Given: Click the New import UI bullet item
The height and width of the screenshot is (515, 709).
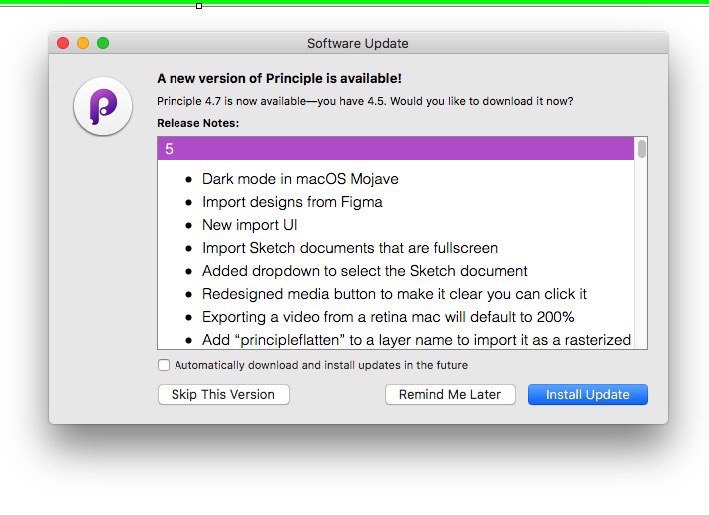Looking at the screenshot, I should tap(250, 225).
